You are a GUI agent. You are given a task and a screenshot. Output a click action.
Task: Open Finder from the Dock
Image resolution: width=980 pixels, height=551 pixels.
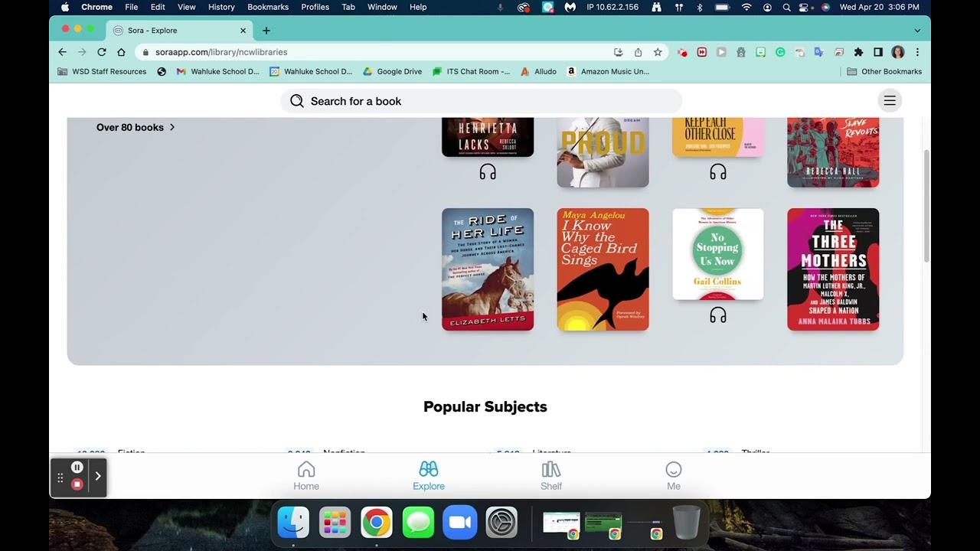click(x=293, y=523)
